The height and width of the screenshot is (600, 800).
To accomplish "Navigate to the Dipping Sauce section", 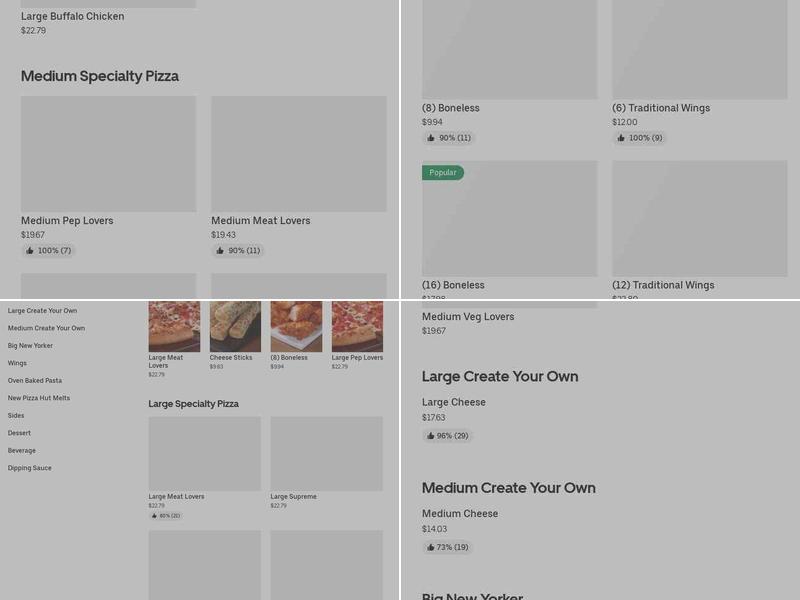I will [x=29, y=467].
